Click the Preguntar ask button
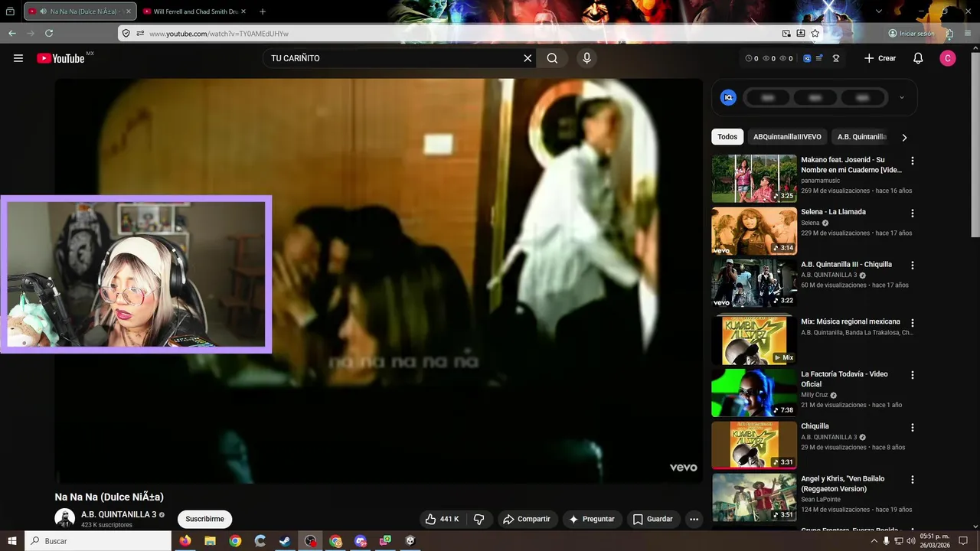The width and height of the screenshot is (980, 551). pos(592,519)
